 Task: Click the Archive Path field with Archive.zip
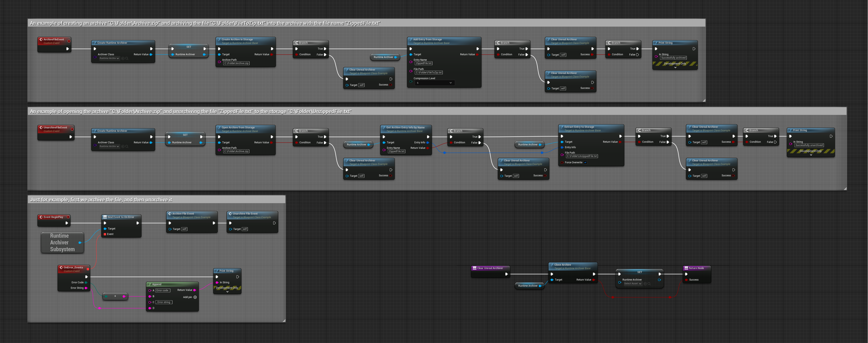(236, 63)
